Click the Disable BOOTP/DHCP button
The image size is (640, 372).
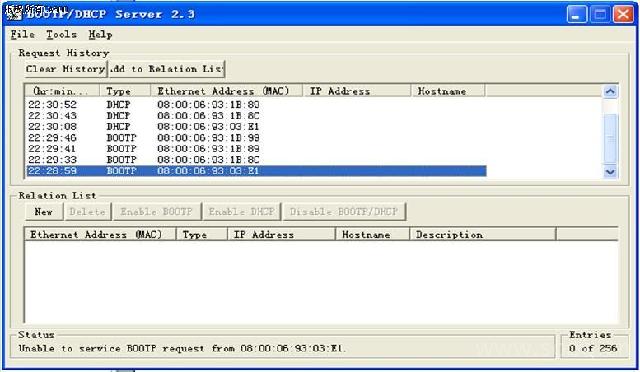tap(344, 212)
